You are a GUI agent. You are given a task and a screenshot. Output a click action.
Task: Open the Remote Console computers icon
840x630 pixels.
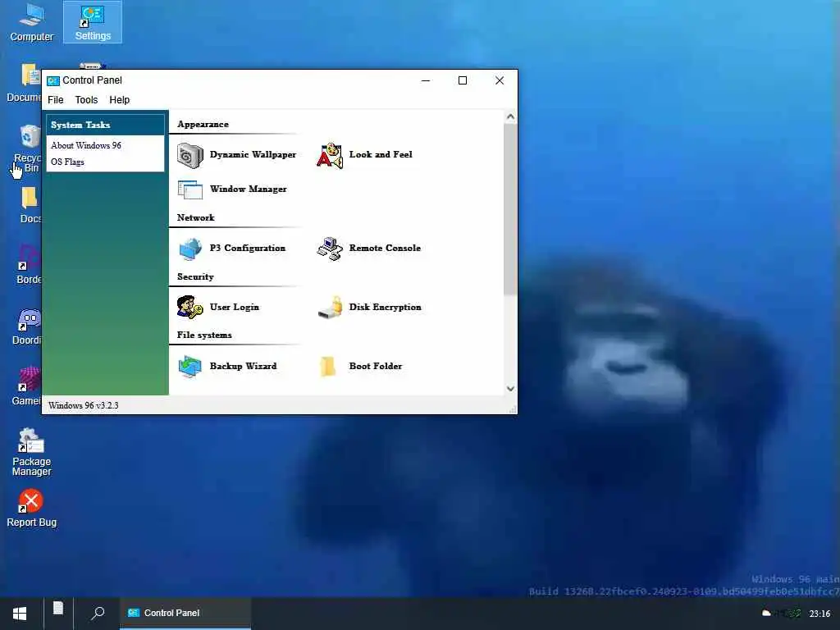pos(330,249)
